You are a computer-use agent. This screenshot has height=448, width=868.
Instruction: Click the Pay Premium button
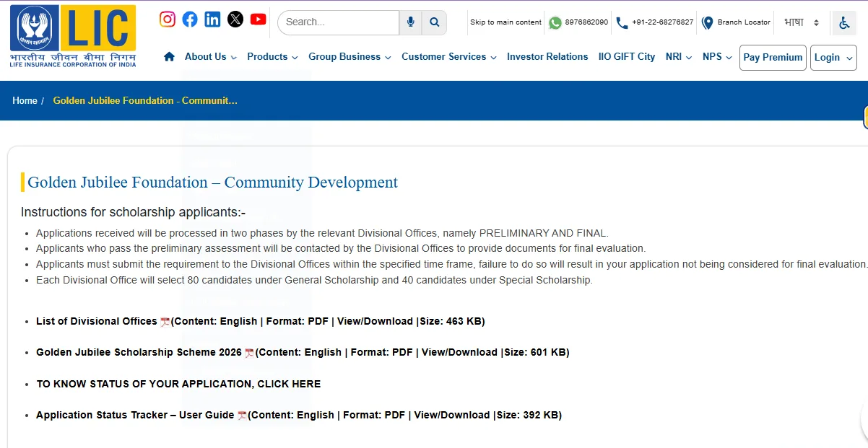773,58
